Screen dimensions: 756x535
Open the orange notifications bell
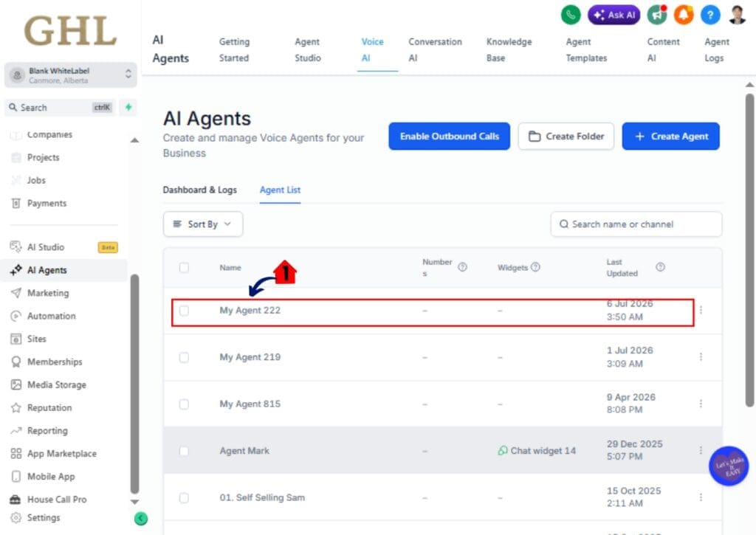[683, 15]
